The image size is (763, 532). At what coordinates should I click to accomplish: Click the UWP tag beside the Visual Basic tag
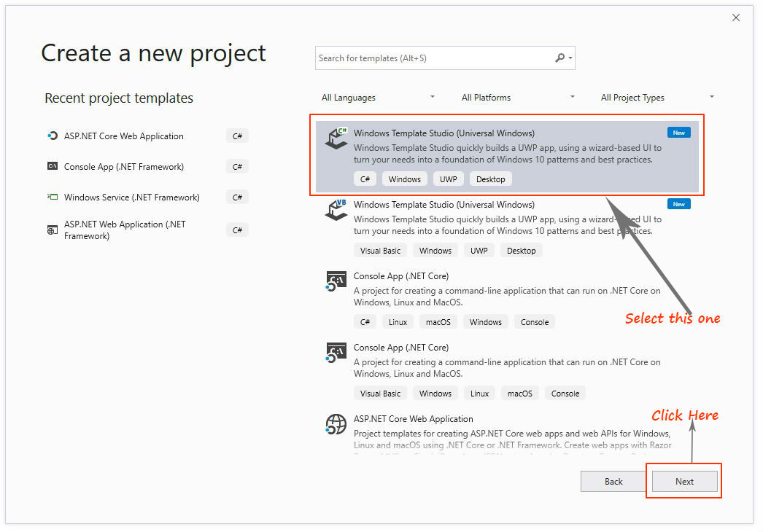coord(479,251)
